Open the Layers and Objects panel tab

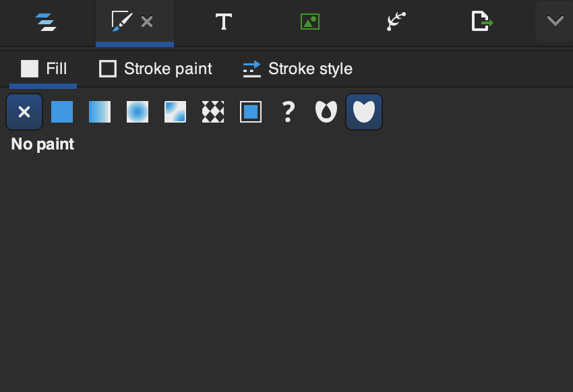[x=46, y=22]
